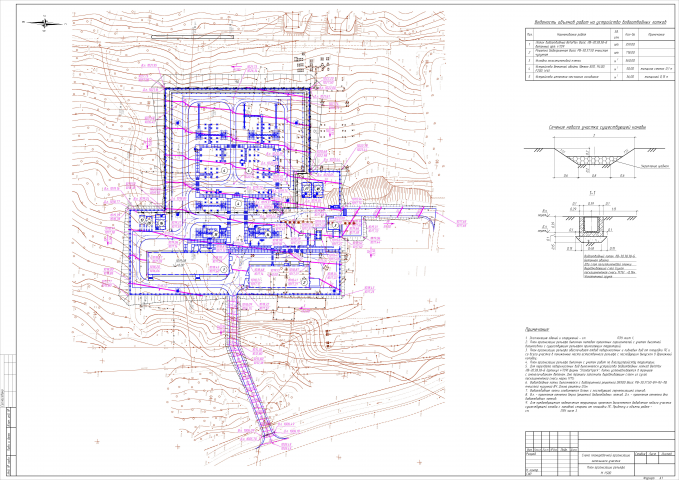
Task: Click the trapezoidal ditch cross-section drawing
Action: (x=594, y=157)
